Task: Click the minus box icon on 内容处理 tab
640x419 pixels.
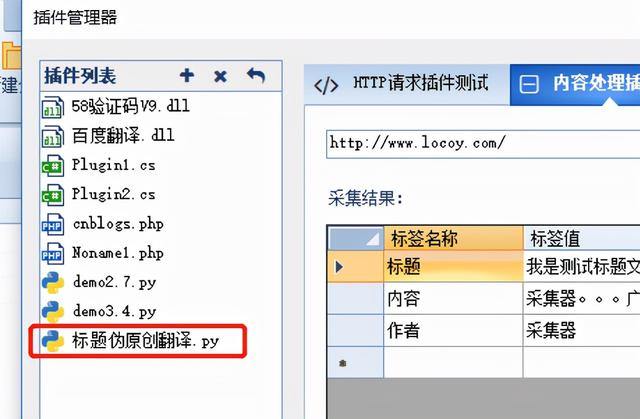Action: 529,84
